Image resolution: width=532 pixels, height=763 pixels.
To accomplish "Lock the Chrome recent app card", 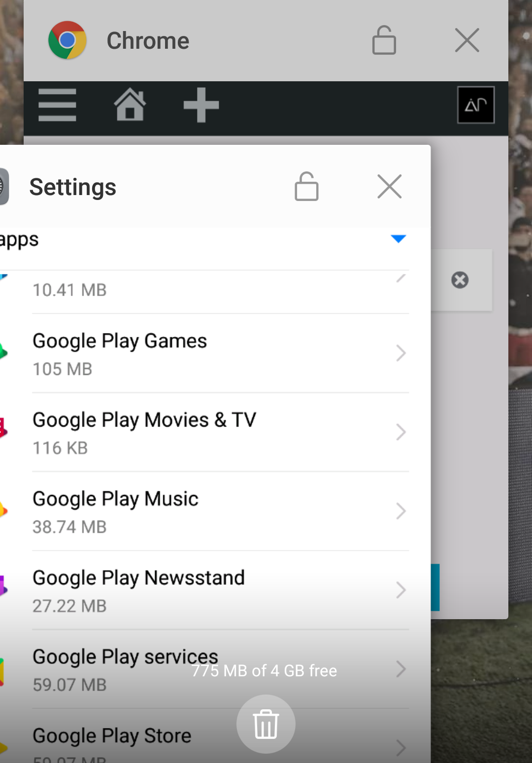I will tap(384, 40).
